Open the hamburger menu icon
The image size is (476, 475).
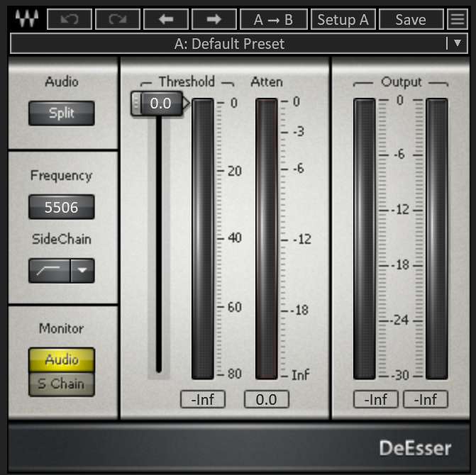click(x=458, y=19)
